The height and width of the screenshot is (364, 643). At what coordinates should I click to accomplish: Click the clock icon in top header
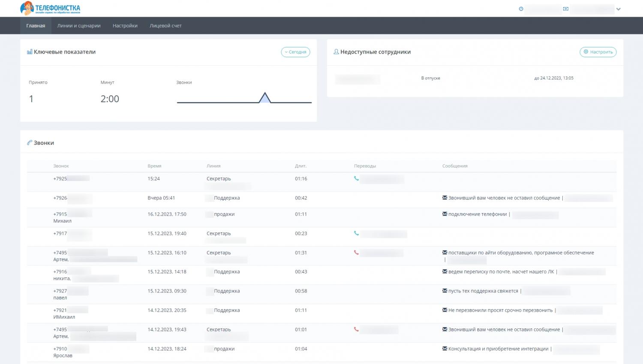point(521,9)
